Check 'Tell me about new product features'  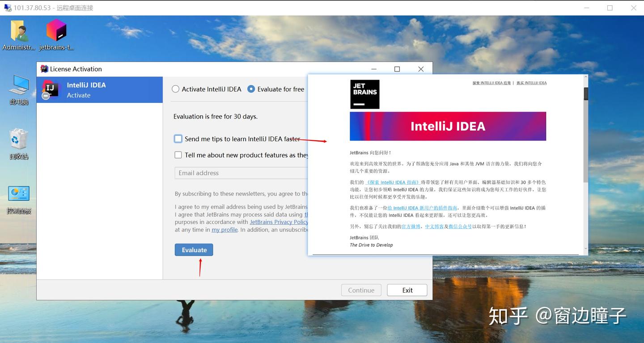pyautogui.click(x=178, y=155)
